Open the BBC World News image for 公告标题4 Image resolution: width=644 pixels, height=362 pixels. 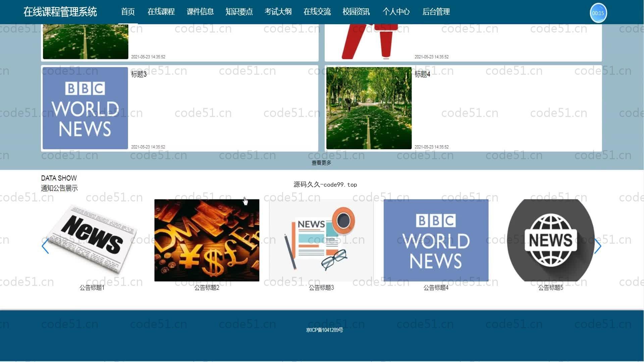[x=436, y=240]
